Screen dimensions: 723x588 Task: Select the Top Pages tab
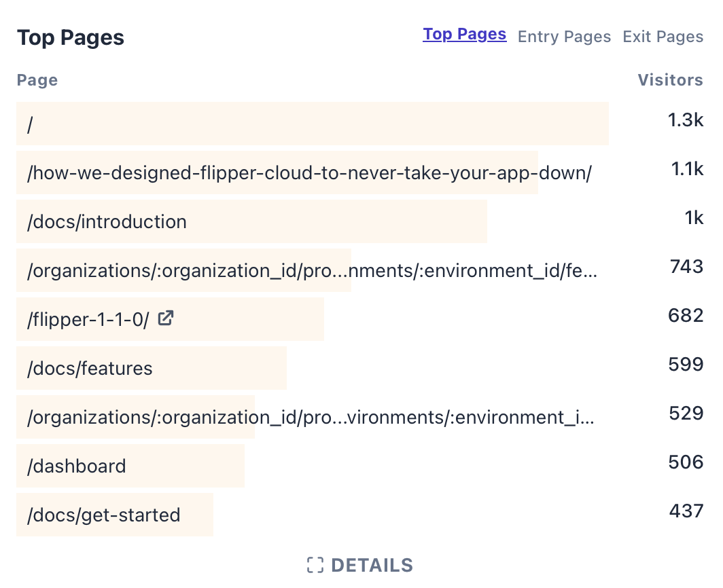coord(464,34)
